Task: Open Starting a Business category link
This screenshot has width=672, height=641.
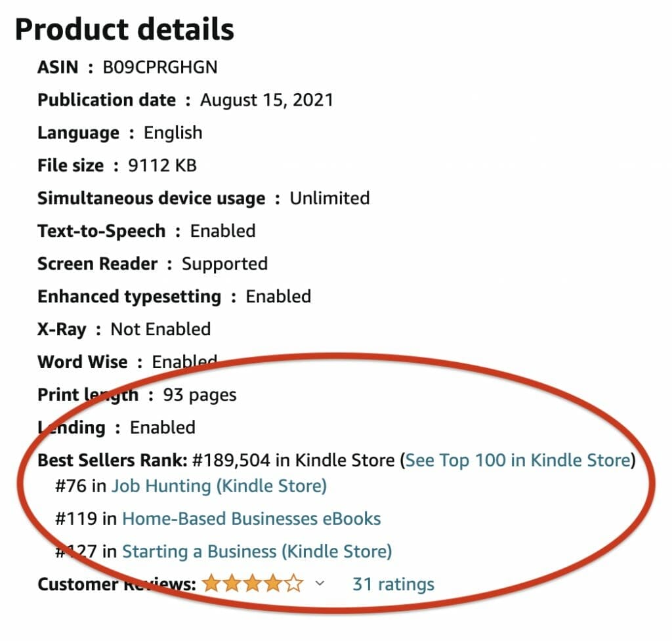Action: tap(257, 551)
